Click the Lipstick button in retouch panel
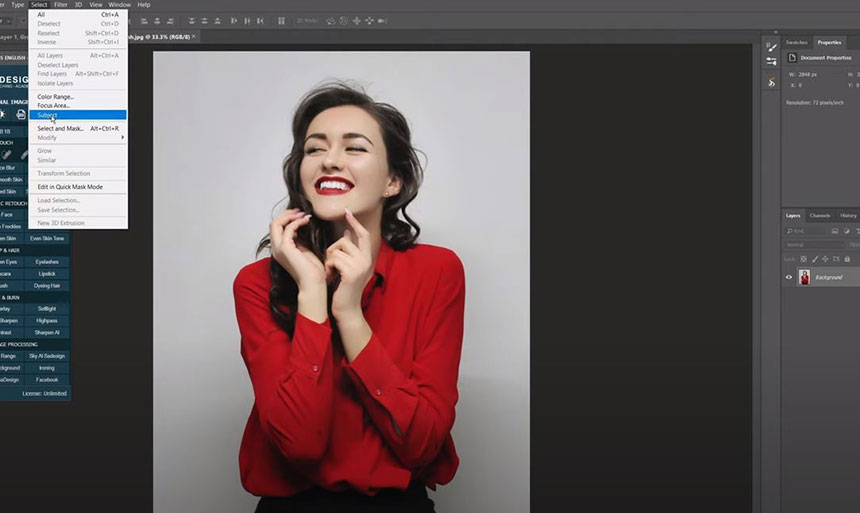 (x=47, y=273)
